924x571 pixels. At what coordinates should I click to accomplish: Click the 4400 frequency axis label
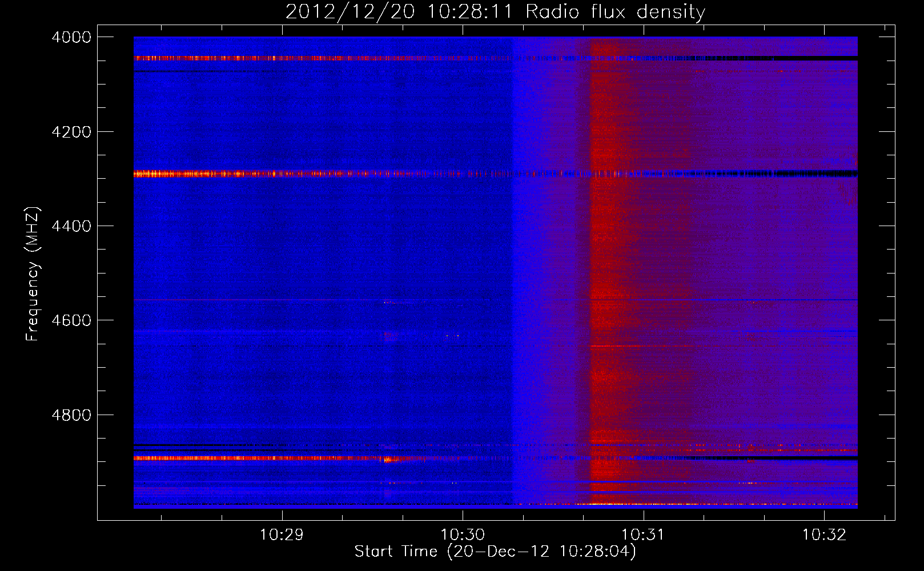point(71,226)
